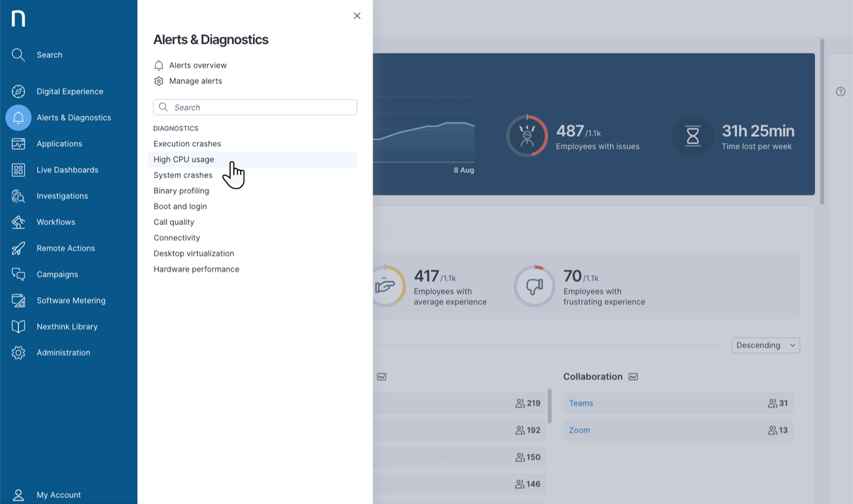Open the Campaigns section
853x504 pixels.
pyautogui.click(x=58, y=274)
